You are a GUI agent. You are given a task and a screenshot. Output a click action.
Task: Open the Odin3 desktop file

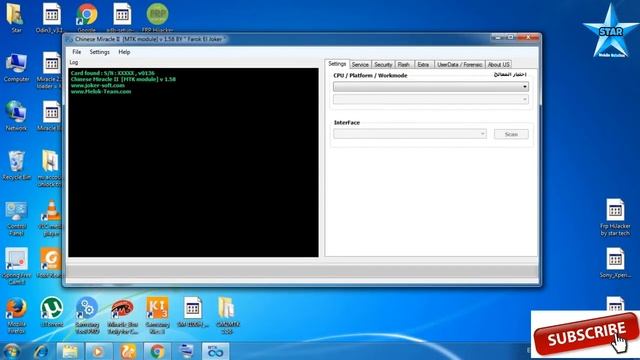tap(50, 18)
